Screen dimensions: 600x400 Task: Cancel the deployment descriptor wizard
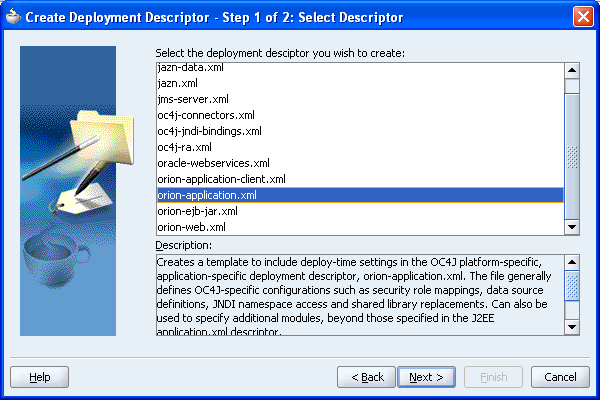(560, 377)
